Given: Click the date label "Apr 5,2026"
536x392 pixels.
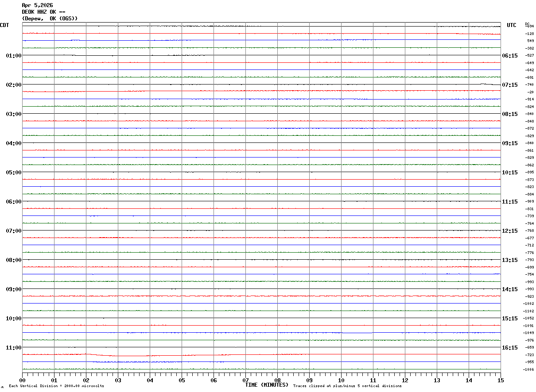Looking at the screenshot, I should pyautogui.click(x=37, y=5).
